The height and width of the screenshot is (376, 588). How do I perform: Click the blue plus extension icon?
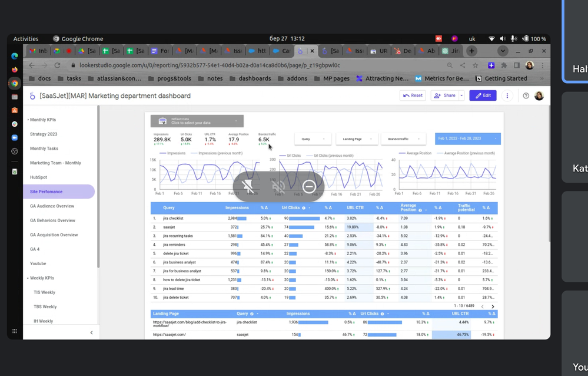491,65
